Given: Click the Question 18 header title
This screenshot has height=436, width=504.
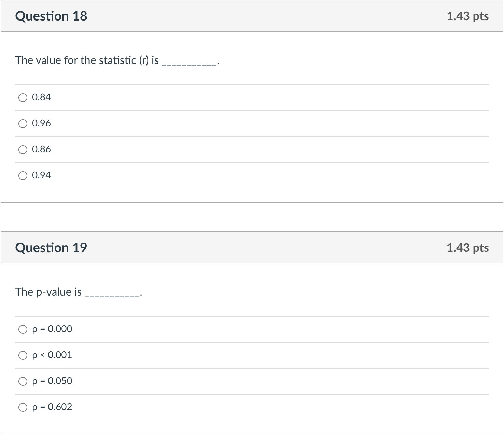Looking at the screenshot, I should (x=51, y=16).
